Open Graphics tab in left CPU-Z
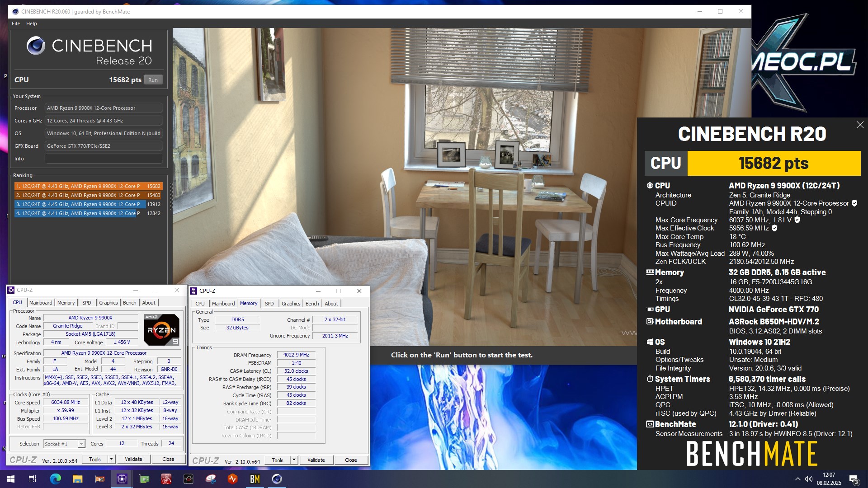The height and width of the screenshot is (488, 868). (x=108, y=303)
